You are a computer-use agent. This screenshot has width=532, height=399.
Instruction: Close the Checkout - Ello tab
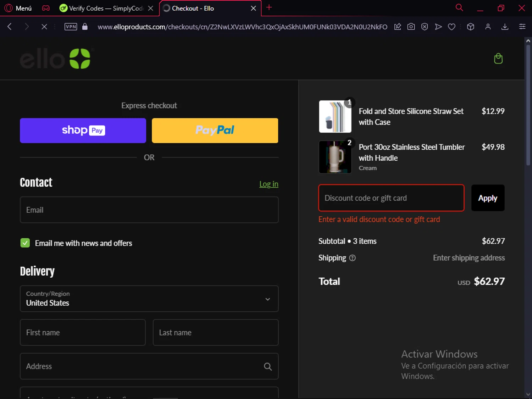[x=253, y=8]
